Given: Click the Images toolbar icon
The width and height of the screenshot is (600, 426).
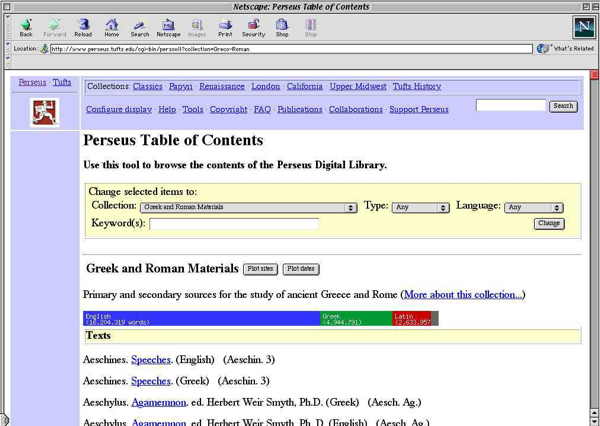Looking at the screenshot, I should click(x=197, y=27).
